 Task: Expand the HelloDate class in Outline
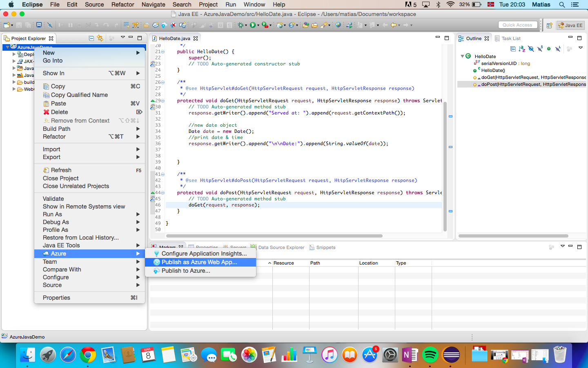462,56
